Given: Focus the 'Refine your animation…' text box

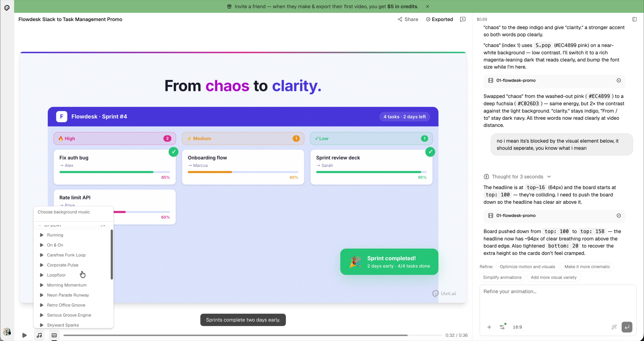Looking at the screenshot, I should tap(558, 302).
